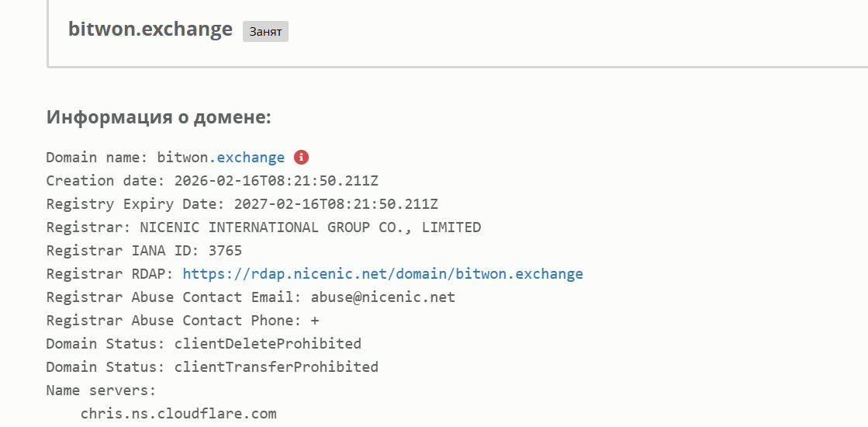
Task: Click the "Registrar Abuse Contact Email:" label
Action: 174,297
